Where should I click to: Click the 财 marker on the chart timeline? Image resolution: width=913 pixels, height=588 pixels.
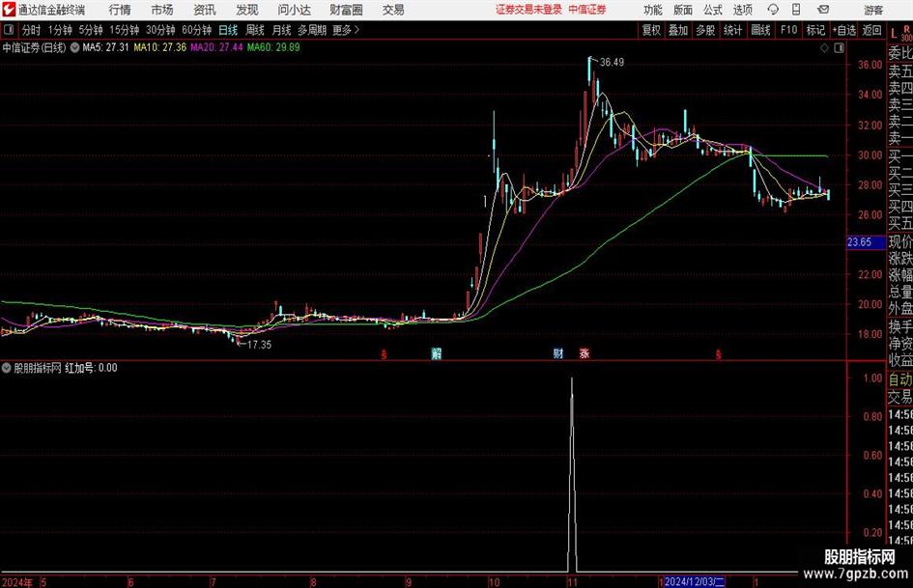coord(557,353)
